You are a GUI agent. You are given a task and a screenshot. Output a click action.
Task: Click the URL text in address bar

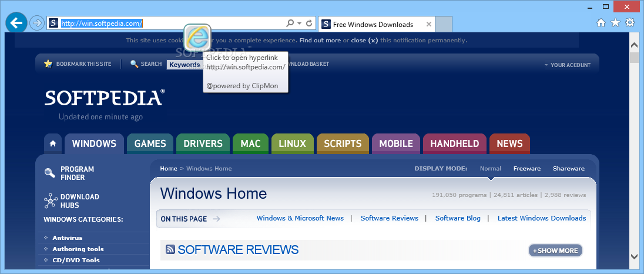[102, 24]
